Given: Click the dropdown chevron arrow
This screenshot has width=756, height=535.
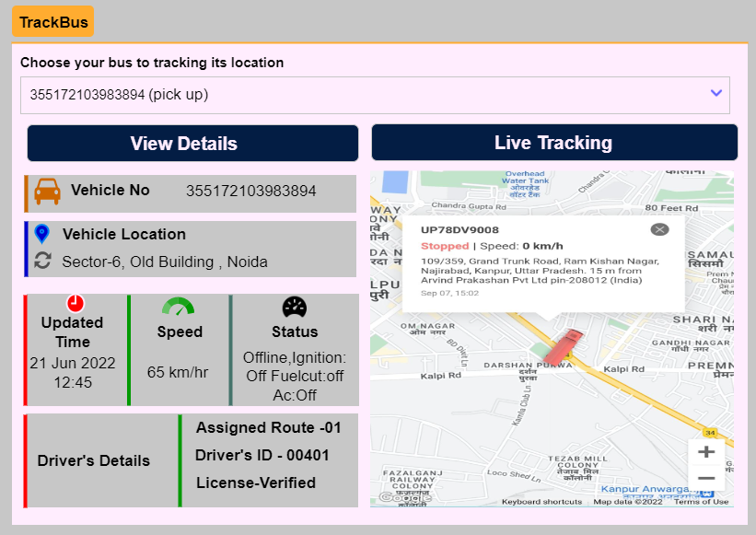Looking at the screenshot, I should [x=716, y=93].
